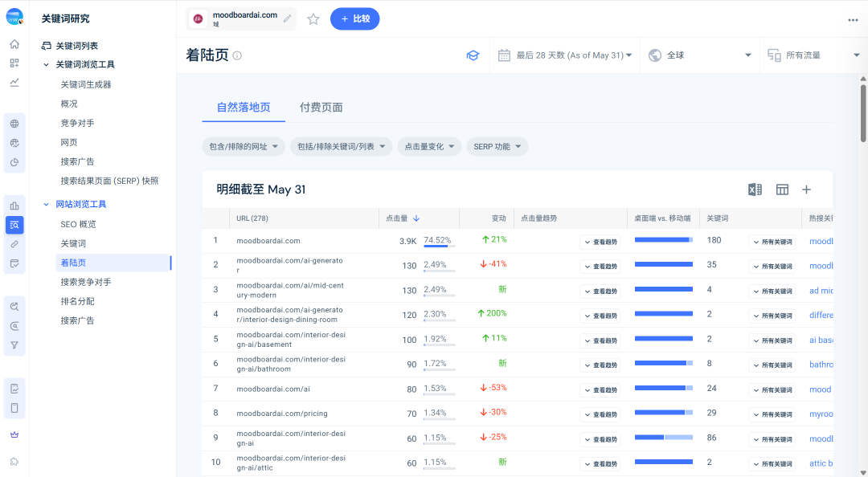868x477 pixels.
Task: Click 查看趋势 in row 1 moodboardai.com
Action: tap(600, 242)
